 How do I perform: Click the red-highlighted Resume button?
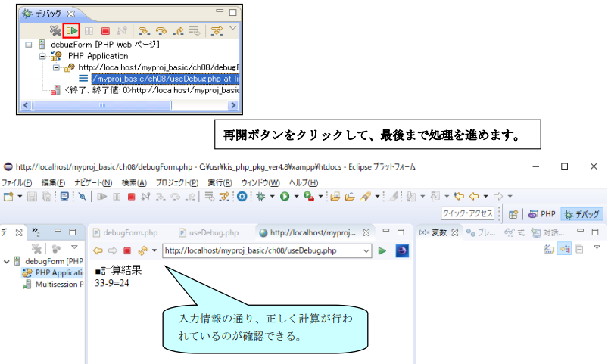72,31
